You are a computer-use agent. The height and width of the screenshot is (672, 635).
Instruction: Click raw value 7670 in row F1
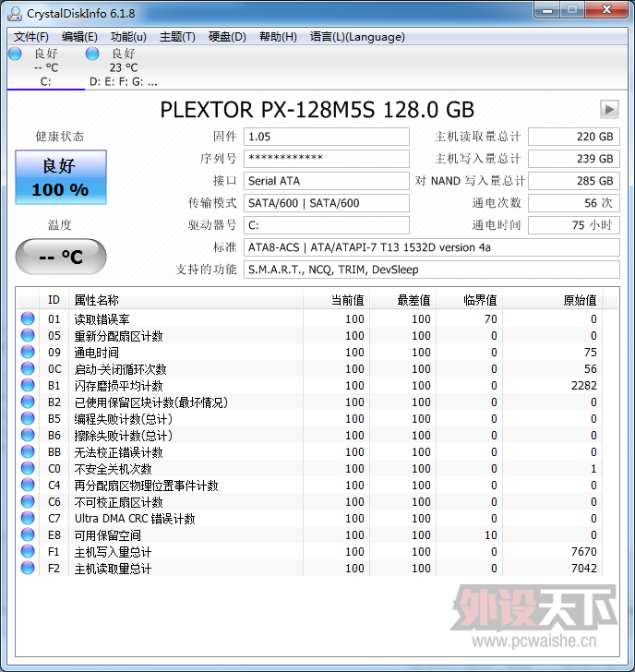pyautogui.click(x=584, y=552)
